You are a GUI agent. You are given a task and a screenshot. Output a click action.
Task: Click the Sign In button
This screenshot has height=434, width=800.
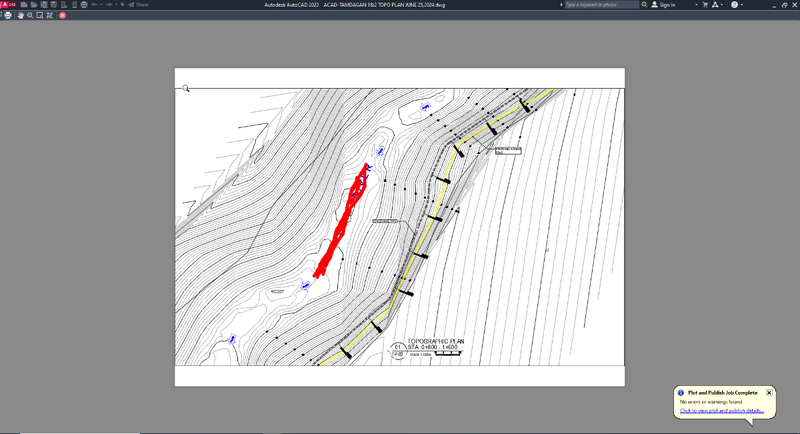click(667, 5)
